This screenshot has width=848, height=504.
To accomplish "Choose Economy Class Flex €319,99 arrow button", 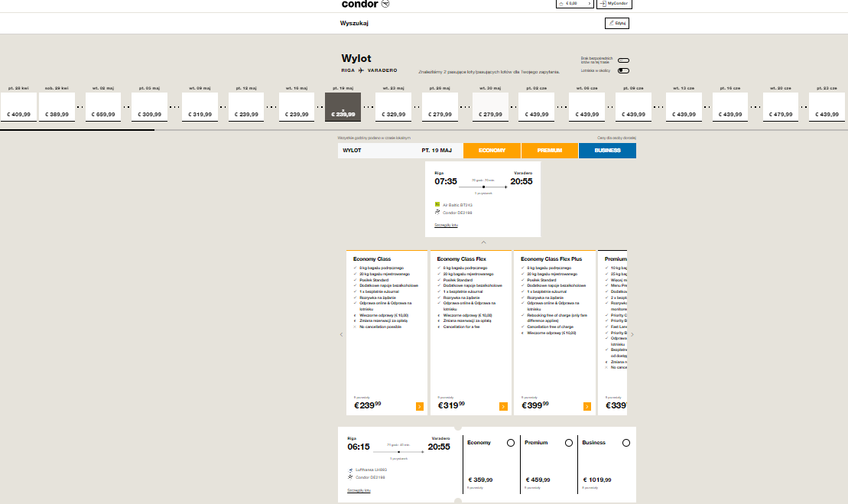I will coord(503,407).
